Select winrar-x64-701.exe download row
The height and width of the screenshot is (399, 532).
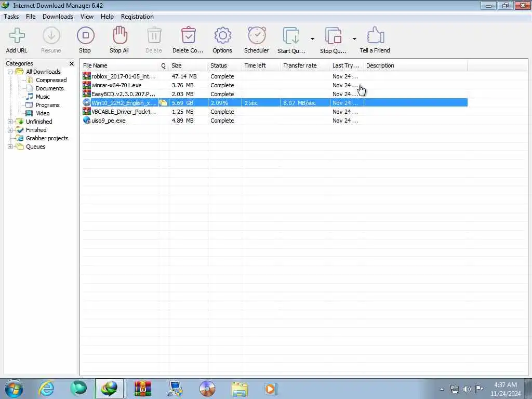coord(274,85)
